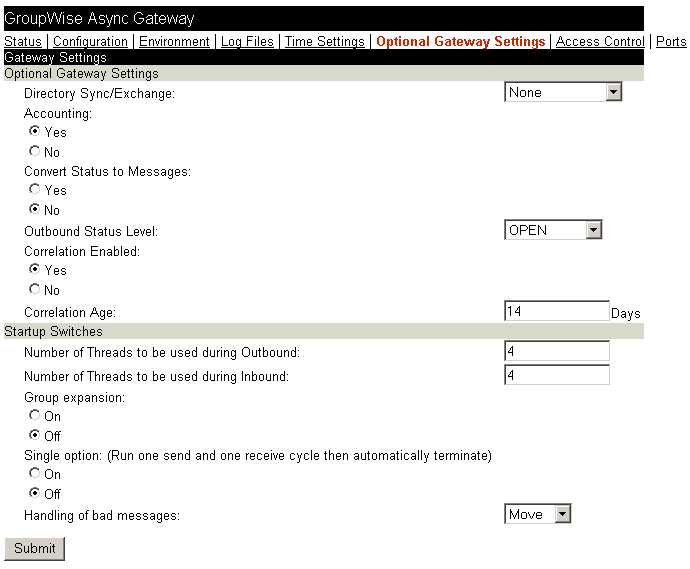Select No for Correlation Enabled
The image size is (690, 569).
(x=34, y=289)
